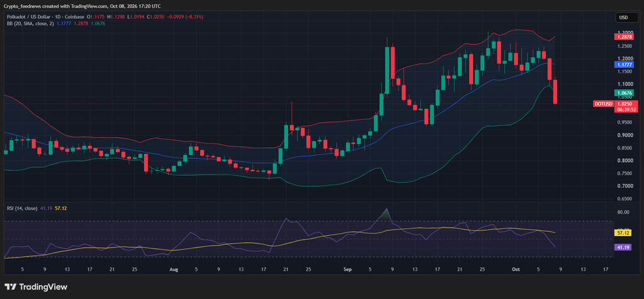The width and height of the screenshot is (644, 299).
Task: Click the 0.7000 price axis value
Action: (625, 186)
